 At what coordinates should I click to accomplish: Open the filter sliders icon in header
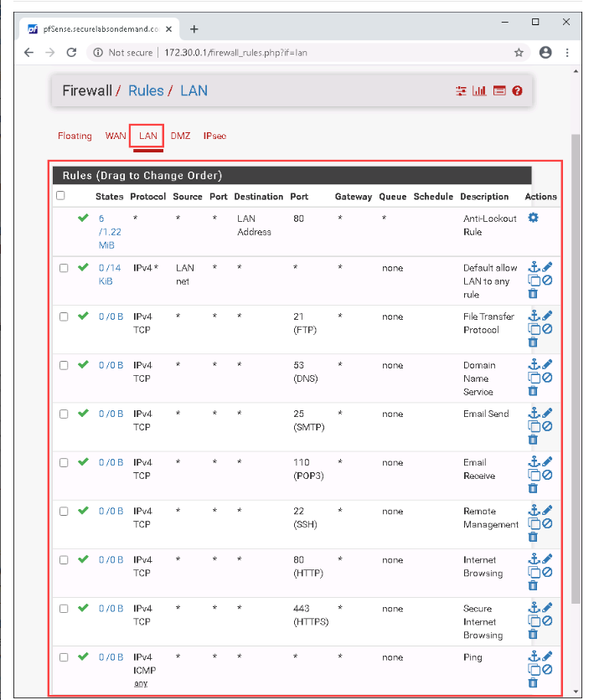(461, 91)
